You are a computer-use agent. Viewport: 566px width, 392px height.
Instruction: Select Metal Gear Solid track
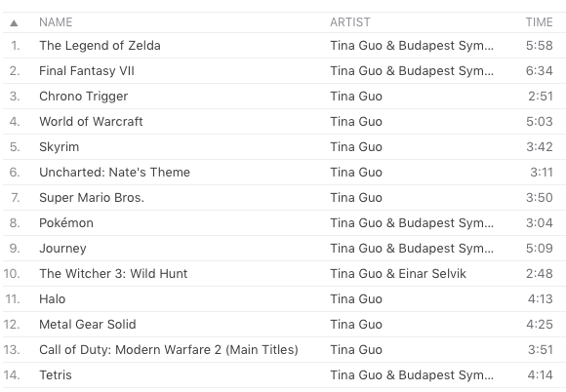pos(284,324)
